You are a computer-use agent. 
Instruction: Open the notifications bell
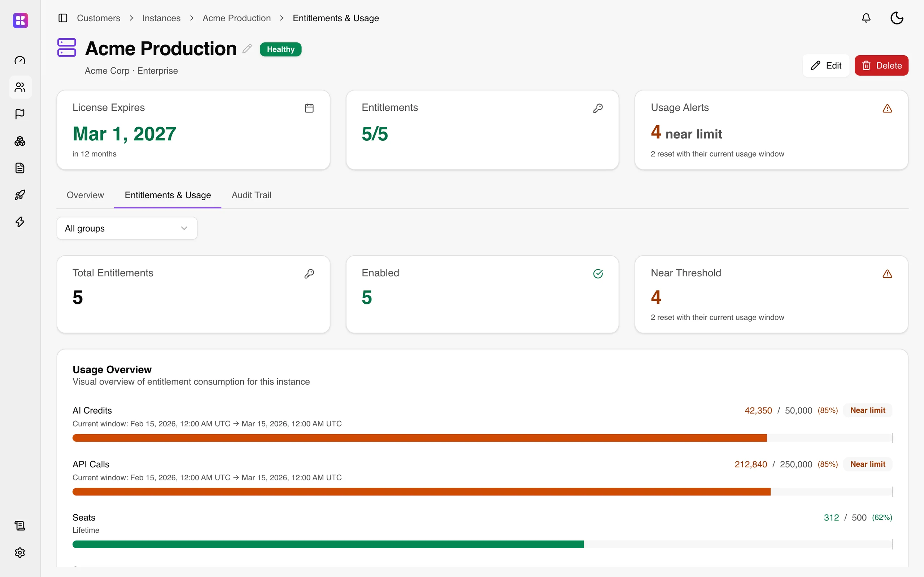(x=866, y=18)
